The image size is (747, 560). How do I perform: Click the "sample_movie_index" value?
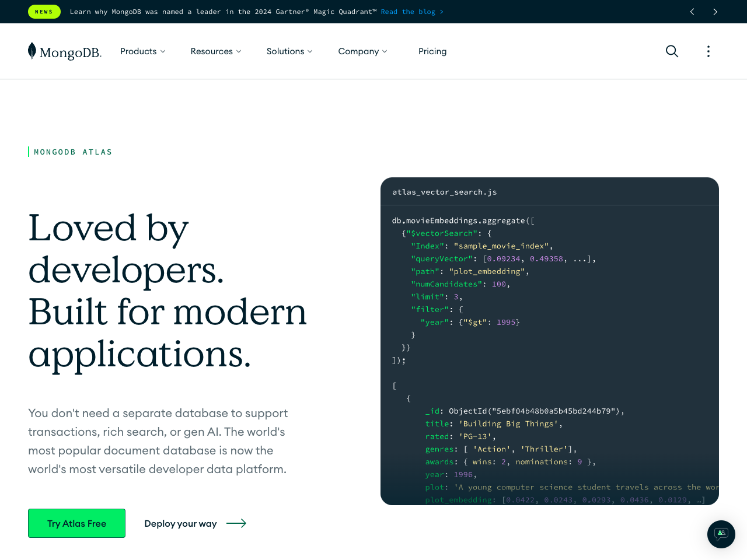[501, 246]
